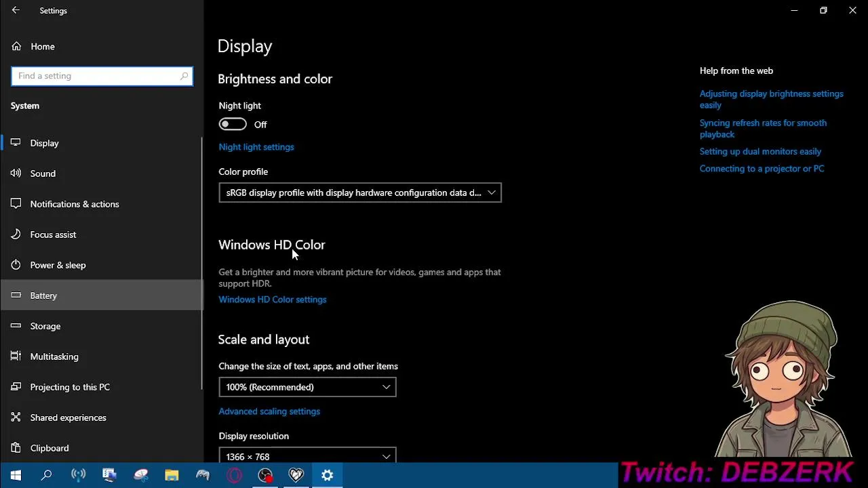
Task: Open 'Syncing refresh rates for smooth playback' link
Action: [x=763, y=129]
